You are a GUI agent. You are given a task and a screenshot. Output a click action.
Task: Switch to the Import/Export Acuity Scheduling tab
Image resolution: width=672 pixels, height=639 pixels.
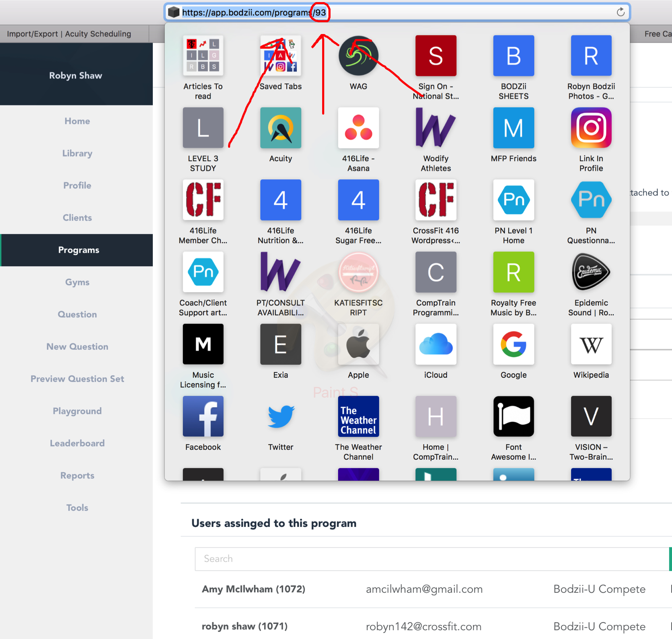pos(69,34)
